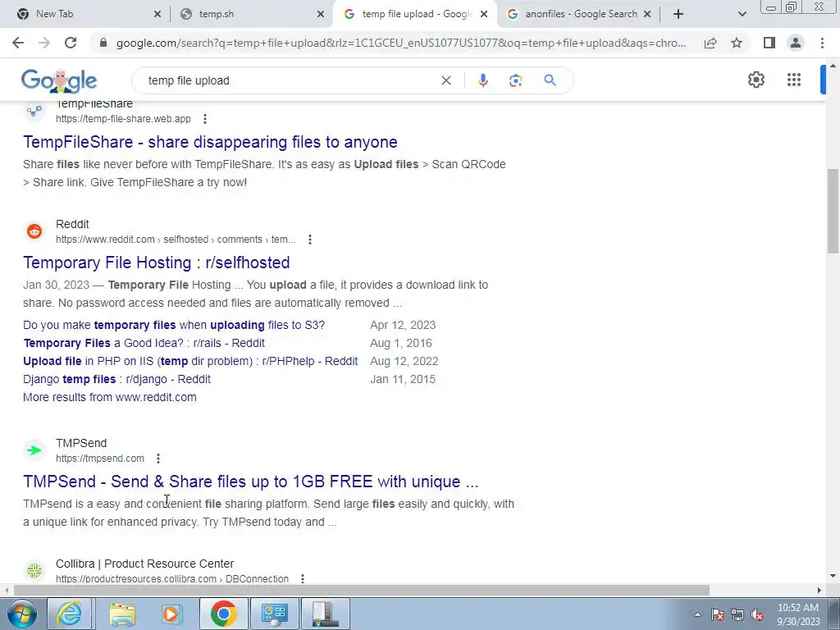Image resolution: width=840 pixels, height=630 pixels.
Task: Search by image with Google Lens
Action: (x=515, y=80)
